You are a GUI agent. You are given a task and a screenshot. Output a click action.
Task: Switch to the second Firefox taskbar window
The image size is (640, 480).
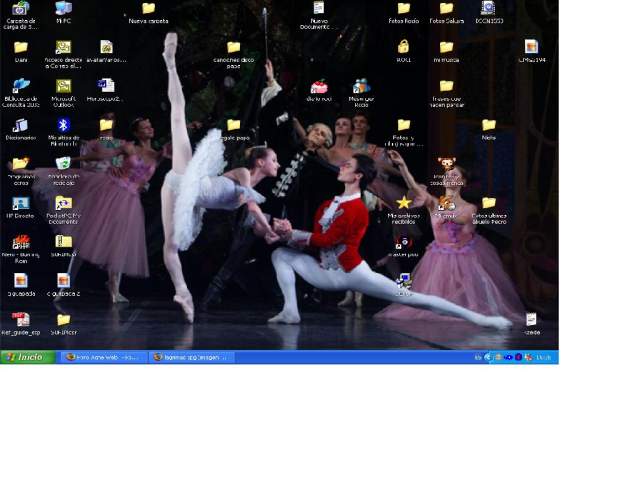(x=192, y=357)
